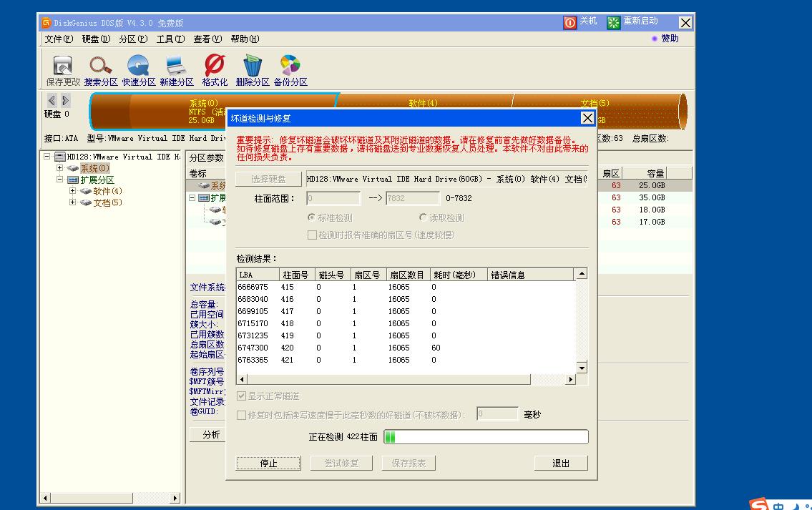Click results horizontal scrollbar left arrow
Image resolution: width=812 pixels, height=510 pixels.
[x=242, y=380]
